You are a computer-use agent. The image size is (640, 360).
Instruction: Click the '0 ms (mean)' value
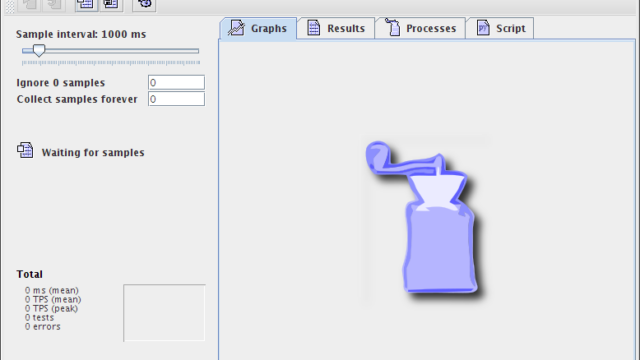(52, 291)
